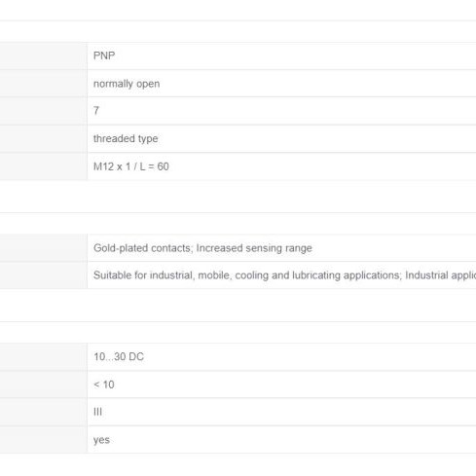Select 'Gold-plated contacts; Increased sensing range' text
The image size is (476, 476).
pos(202,248)
